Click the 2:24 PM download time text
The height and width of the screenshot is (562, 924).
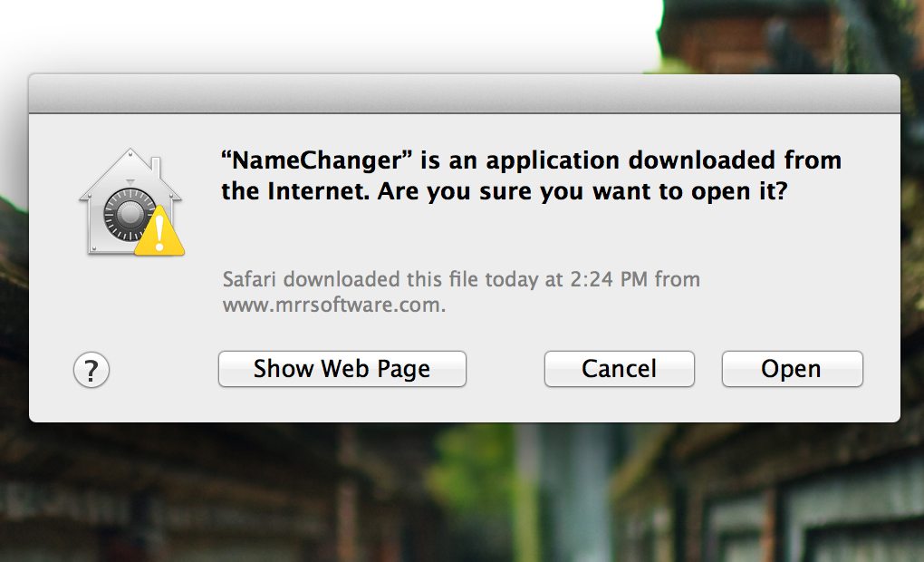(608, 279)
